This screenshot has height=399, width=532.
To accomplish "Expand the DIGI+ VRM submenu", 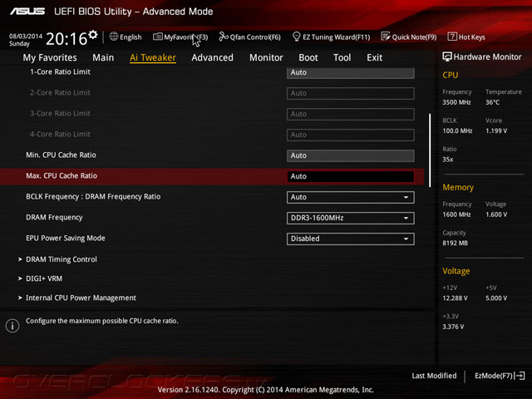I will (x=44, y=278).
